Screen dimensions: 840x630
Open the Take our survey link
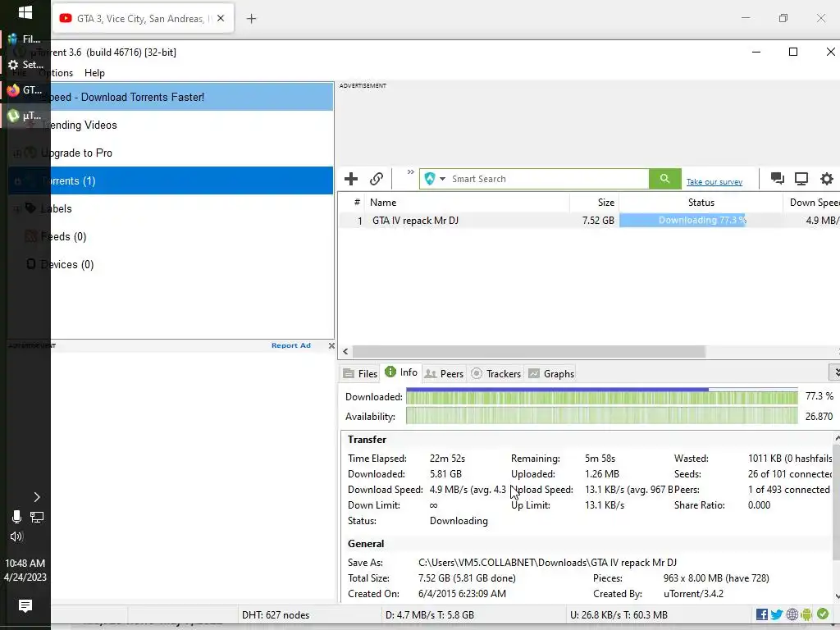[714, 182]
